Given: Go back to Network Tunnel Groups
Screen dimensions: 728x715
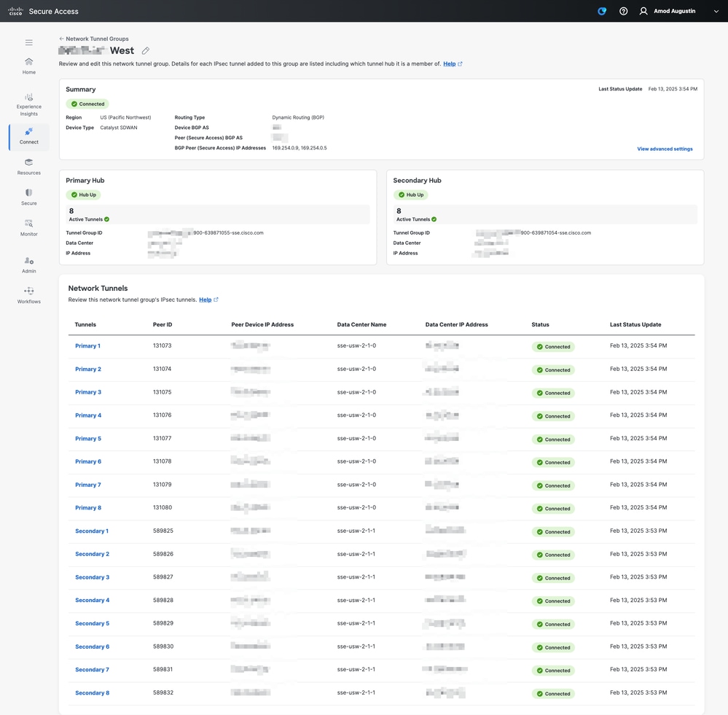Looking at the screenshot, I should pos(94,39).
